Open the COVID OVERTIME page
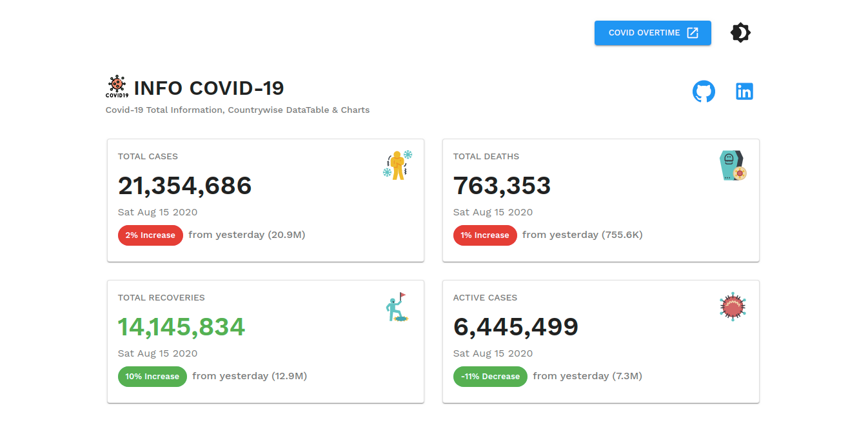868x425 pixels. tap(645, 32)
